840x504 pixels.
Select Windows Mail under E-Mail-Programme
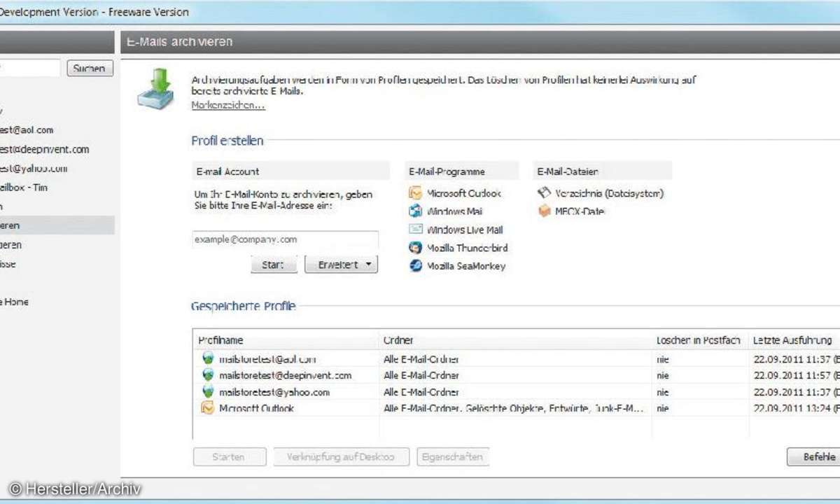pyautogui.click(x=455, y=211)
